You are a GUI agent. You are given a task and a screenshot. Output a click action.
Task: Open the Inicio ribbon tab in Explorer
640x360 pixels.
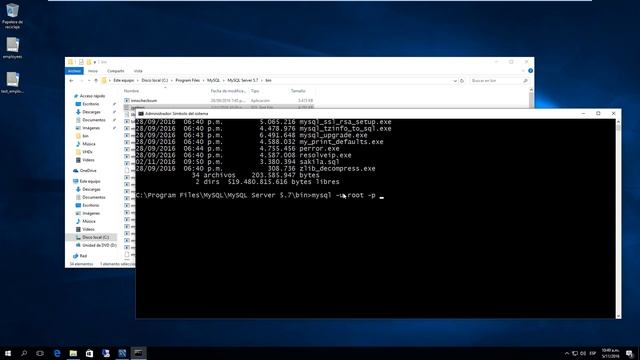(93, 71)
